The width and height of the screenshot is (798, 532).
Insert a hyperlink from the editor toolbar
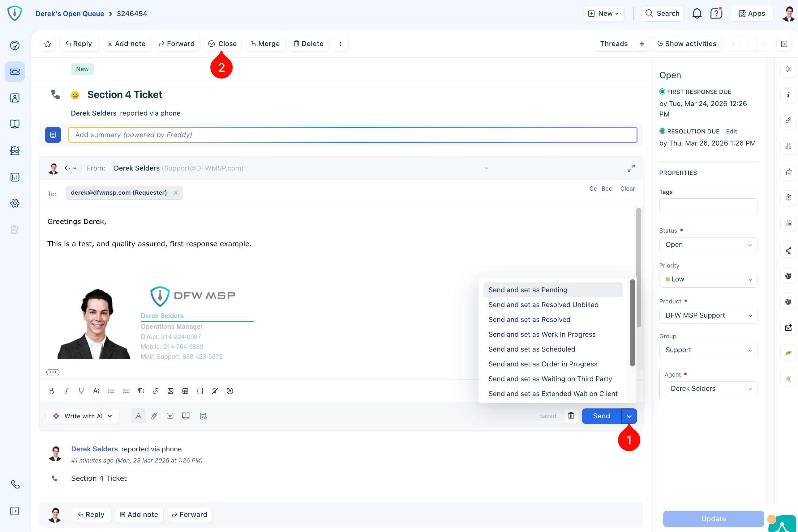[x=156, y=391]
